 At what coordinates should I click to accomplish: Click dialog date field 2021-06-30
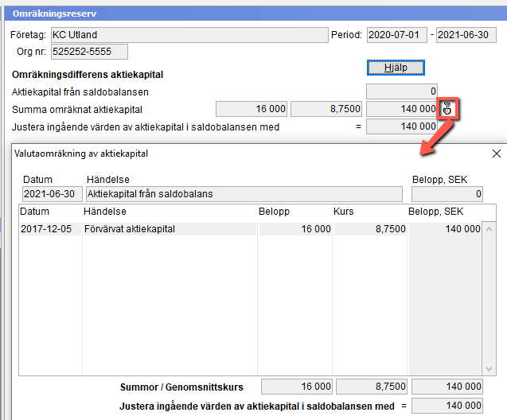pos(53,194)
